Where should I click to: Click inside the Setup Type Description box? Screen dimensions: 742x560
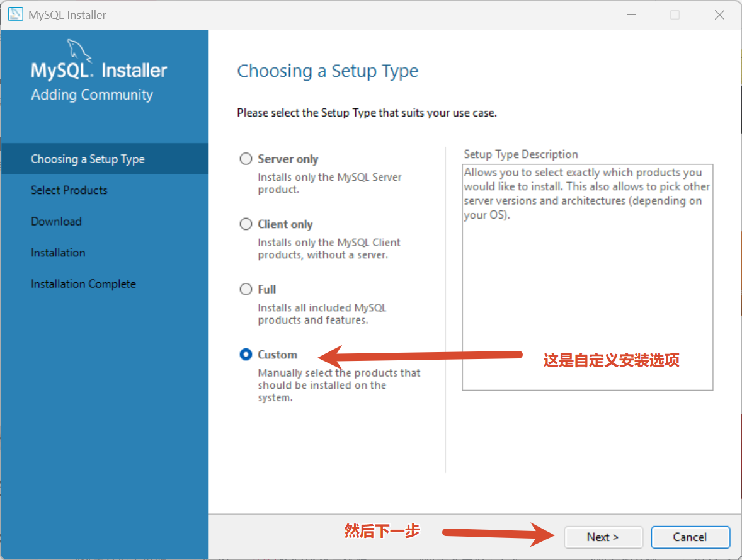[x=587, y=277]
